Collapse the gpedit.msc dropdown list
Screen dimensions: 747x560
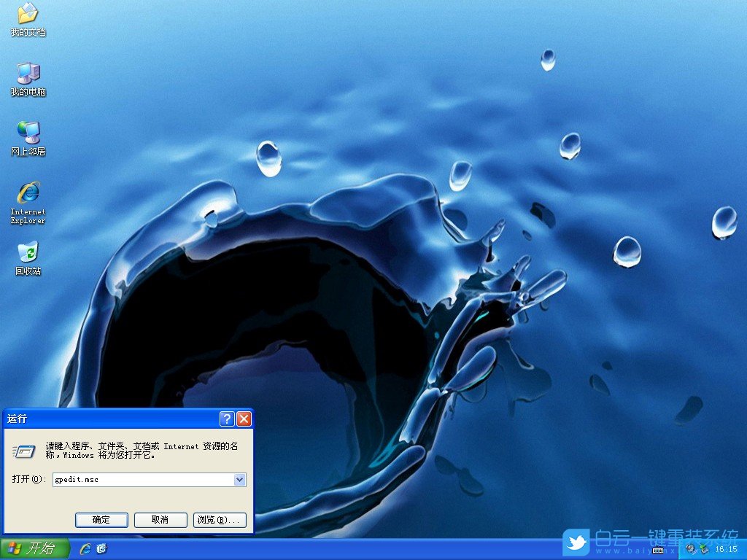click(240, 480)
